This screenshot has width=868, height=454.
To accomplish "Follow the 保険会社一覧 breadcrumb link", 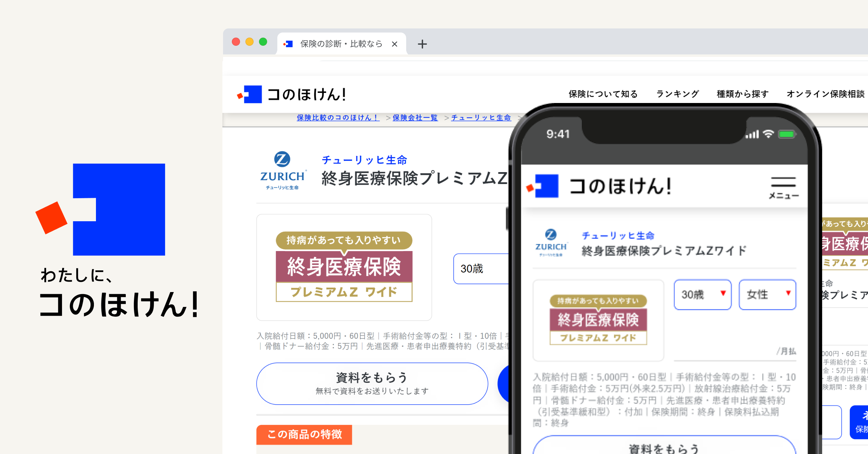I will tap(415, 118).
